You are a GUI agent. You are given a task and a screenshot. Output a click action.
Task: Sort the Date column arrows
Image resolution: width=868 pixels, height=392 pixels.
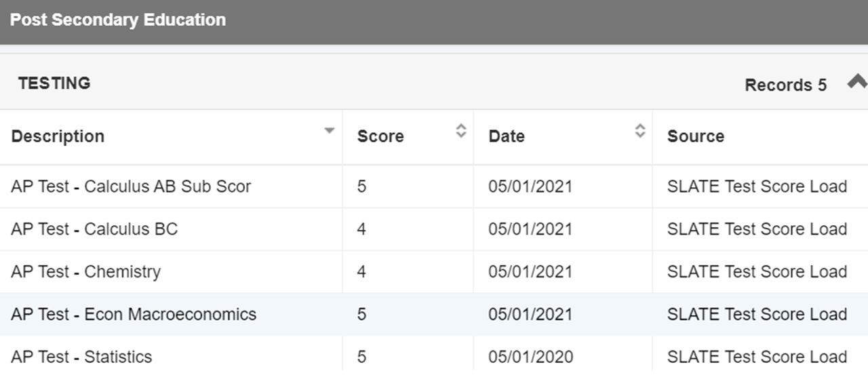(x=639, y=131)
